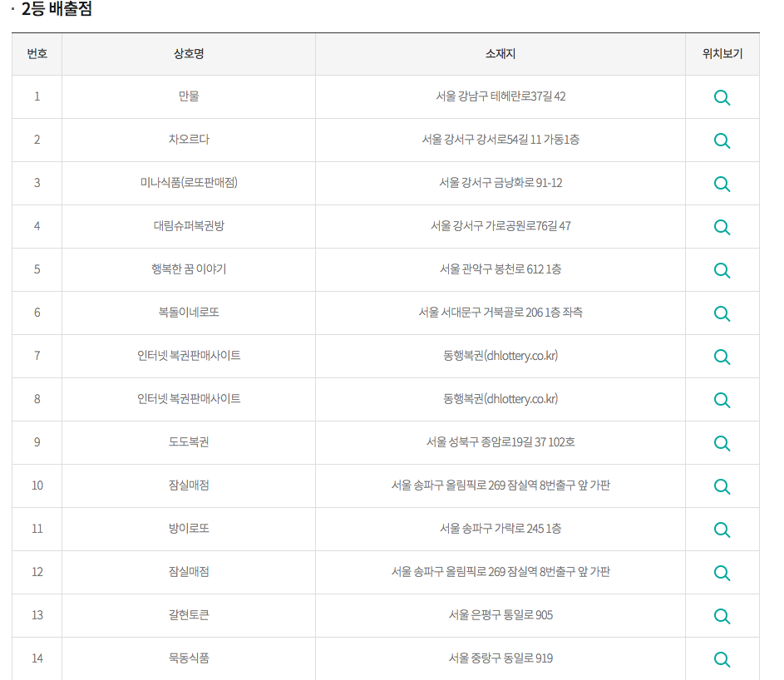Click address 서울 서대문구 거북골로 206 1층 좌측

click(x=500, y=312)
